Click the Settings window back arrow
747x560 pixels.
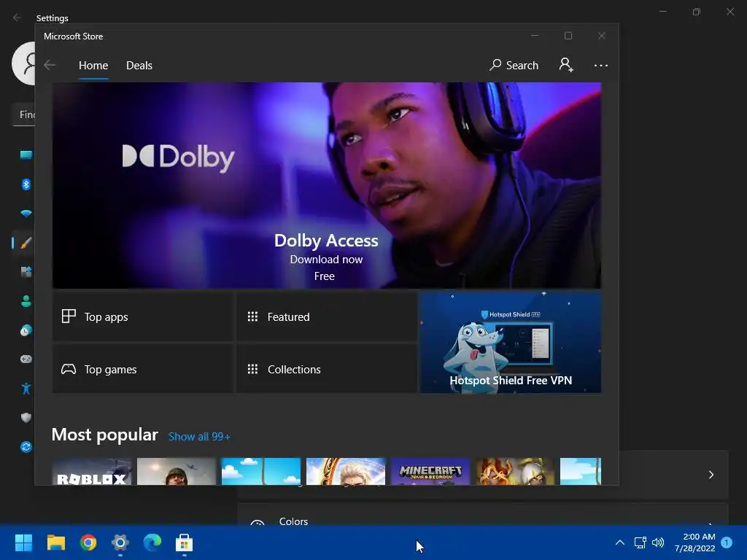[17, 17]
